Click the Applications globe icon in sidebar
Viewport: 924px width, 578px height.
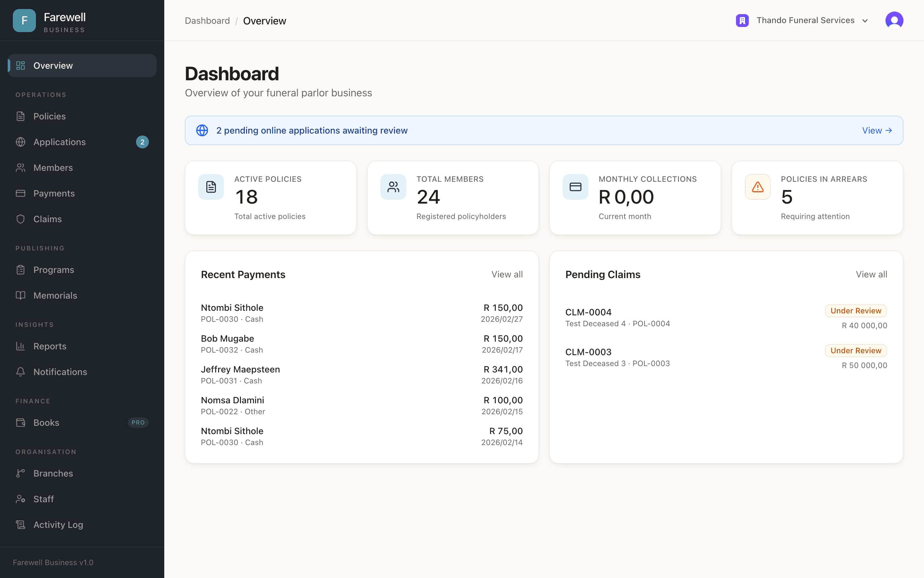coord(21,142)
